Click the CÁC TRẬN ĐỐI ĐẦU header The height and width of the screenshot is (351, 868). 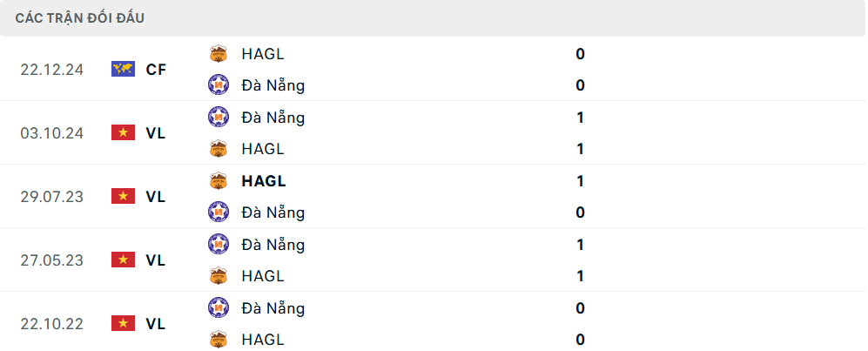(x=80, y=18)
